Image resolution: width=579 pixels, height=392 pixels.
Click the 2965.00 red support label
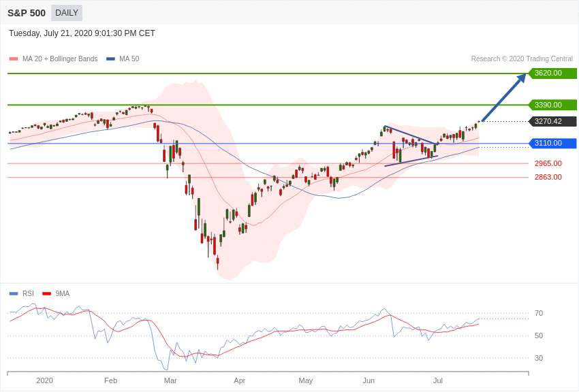[x=548, y=163]
